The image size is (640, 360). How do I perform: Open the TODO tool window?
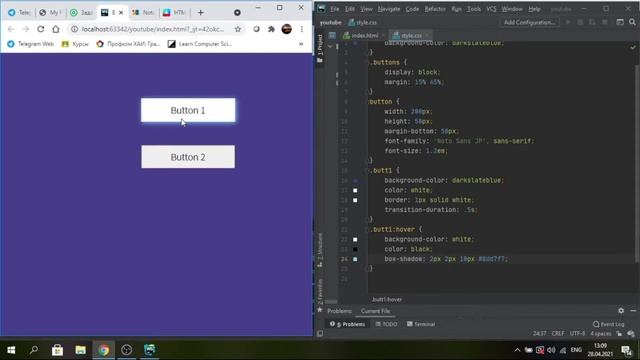[386, 324]
